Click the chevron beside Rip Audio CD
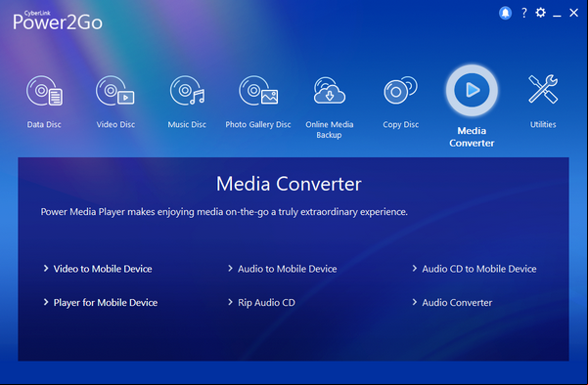588x385 pixels. pos(230,302)
